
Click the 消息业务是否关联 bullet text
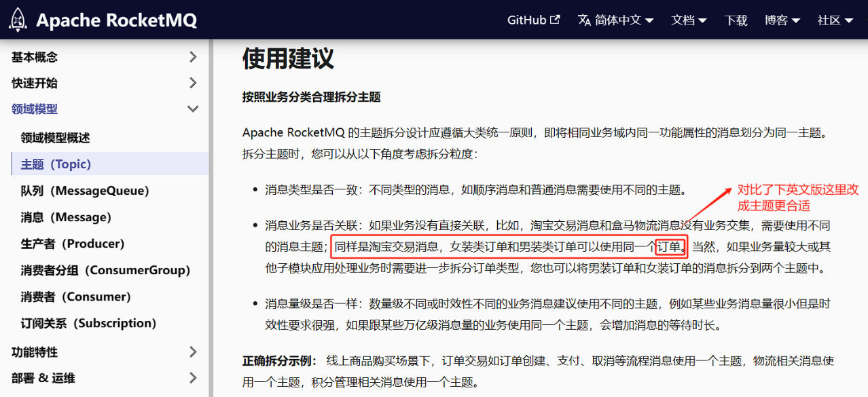(x=311, y=225)
